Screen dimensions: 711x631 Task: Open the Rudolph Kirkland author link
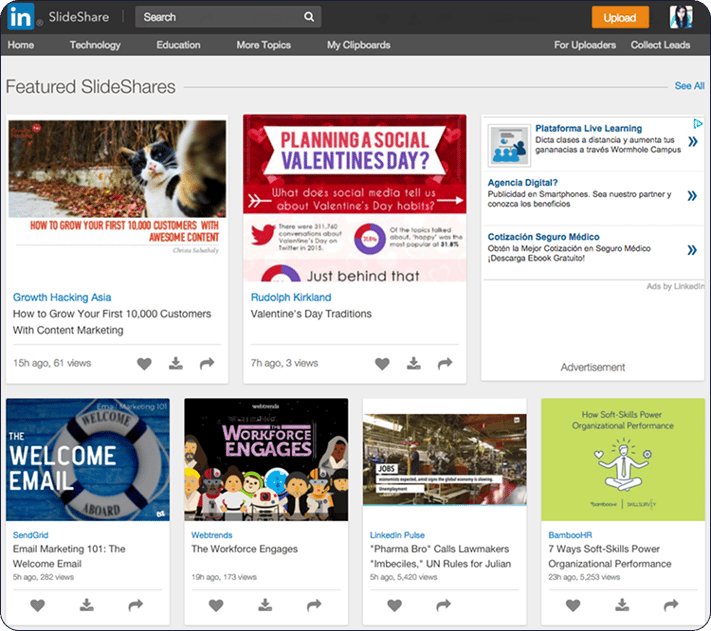tap(291, 297)
